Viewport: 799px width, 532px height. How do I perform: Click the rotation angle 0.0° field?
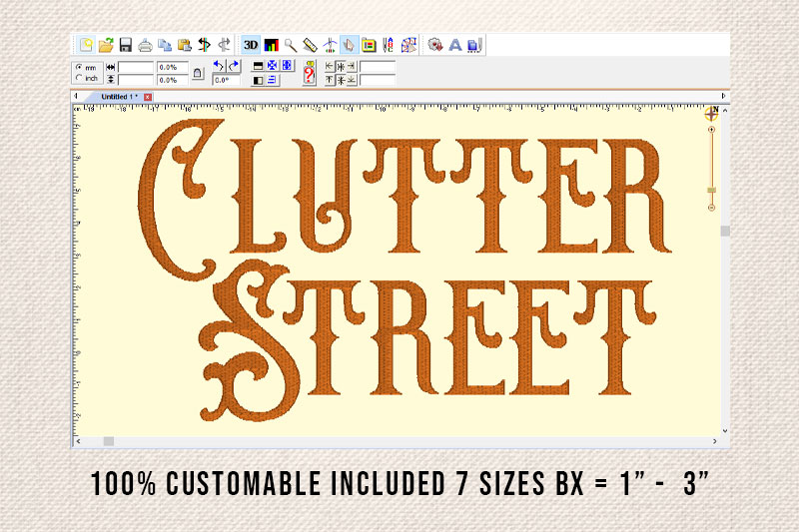pyautogui.click(x=227, y=80)
